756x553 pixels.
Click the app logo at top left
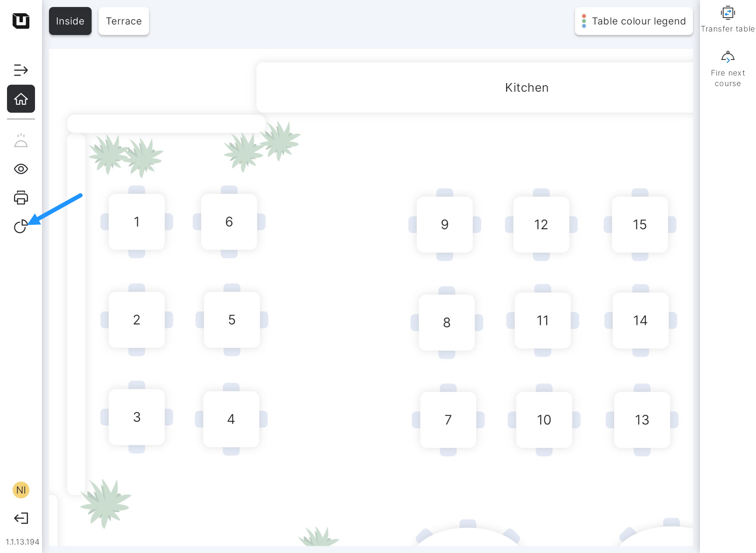point(21,21)
